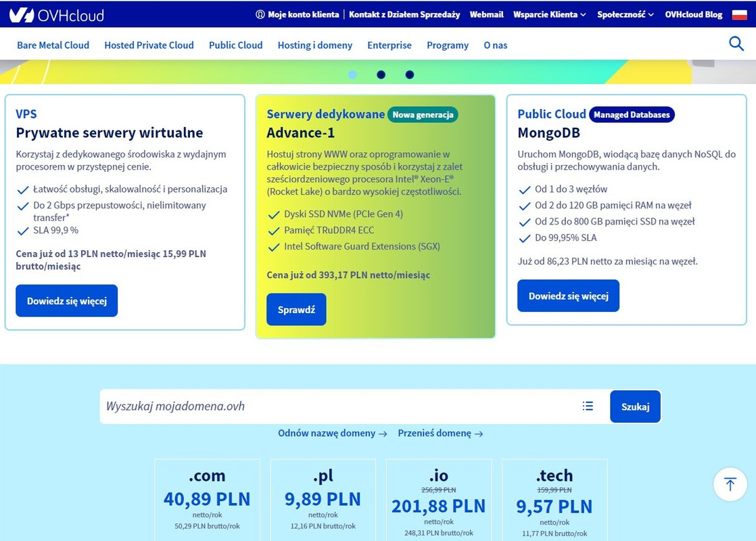Viewport: 756px width, 541px height.
Task: Click Advance-1 title
Action: [300, 133]
